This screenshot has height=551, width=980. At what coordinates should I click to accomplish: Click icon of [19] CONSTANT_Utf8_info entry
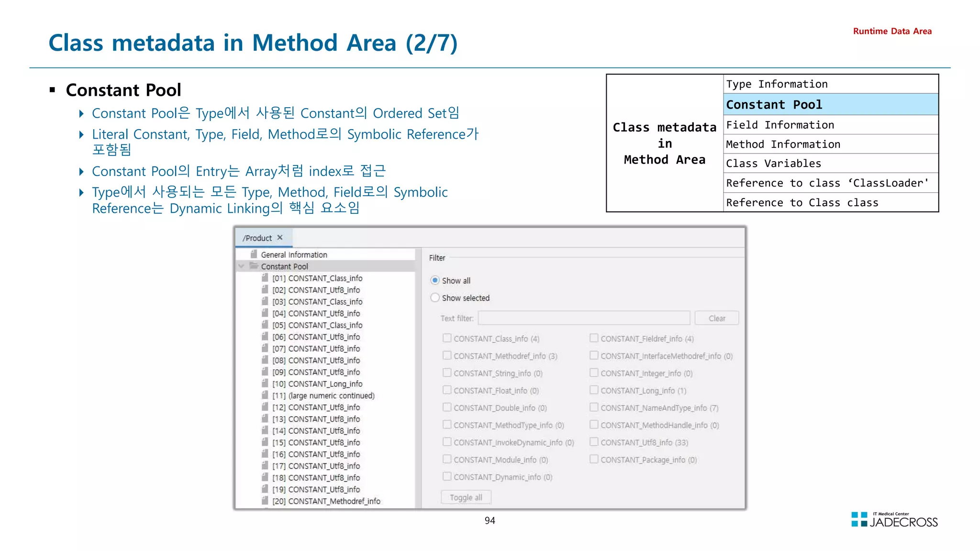tap(265, 489)
